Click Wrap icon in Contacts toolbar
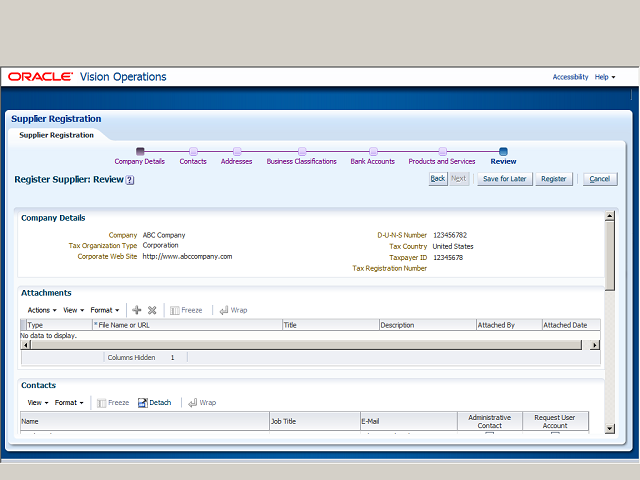Viewport: 640px width, 480px height. click(193, 403)
